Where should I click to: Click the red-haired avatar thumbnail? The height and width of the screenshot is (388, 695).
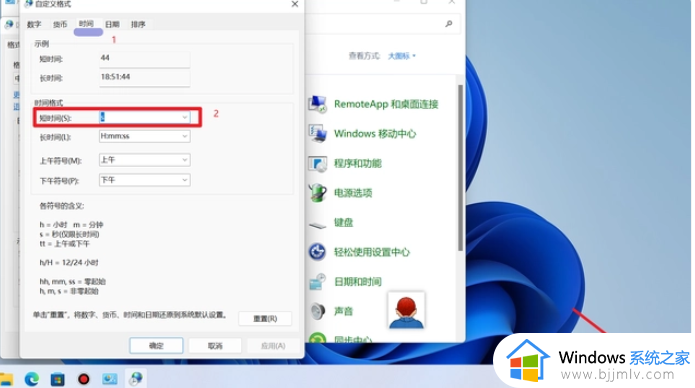click(406, 311)
